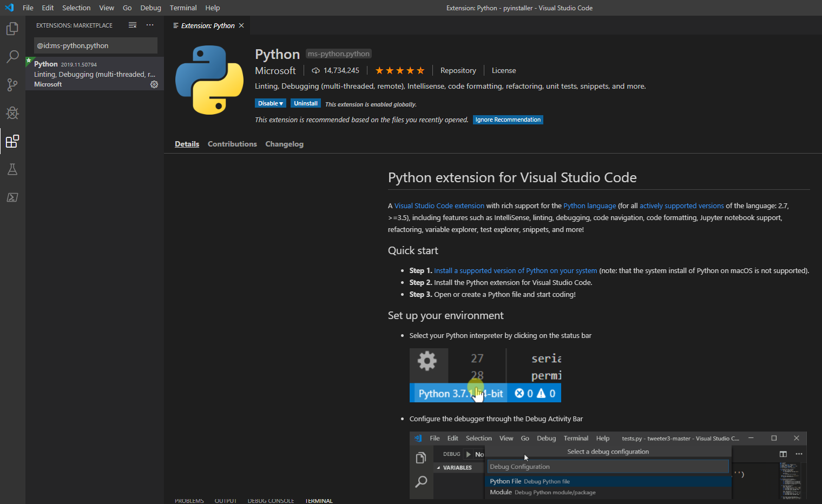Image resolution: width=822 pixels, height=504 pixels.
Task: Click the Extensions icon in activity bar
Action: click(12, 142)
